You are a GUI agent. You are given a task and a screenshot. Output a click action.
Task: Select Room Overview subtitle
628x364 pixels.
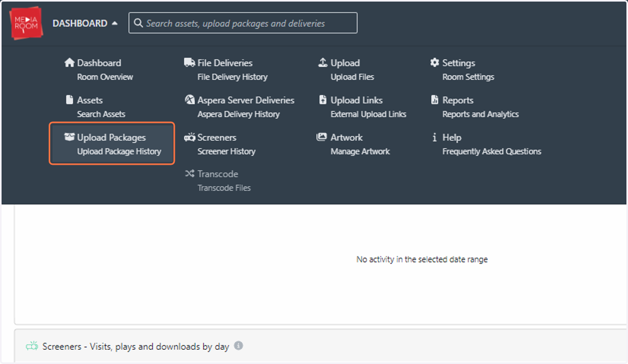tap(105, 77)
